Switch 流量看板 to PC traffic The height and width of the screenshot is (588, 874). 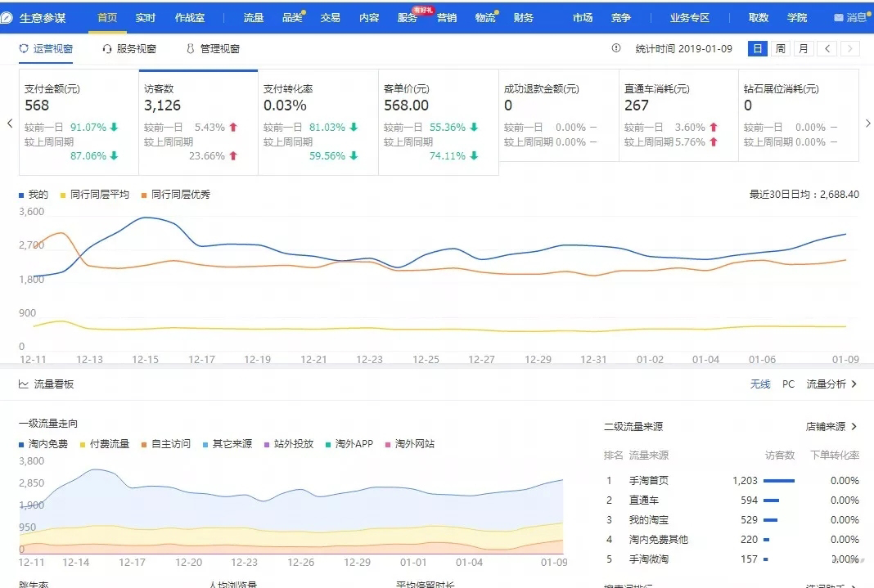click(787, 384)
